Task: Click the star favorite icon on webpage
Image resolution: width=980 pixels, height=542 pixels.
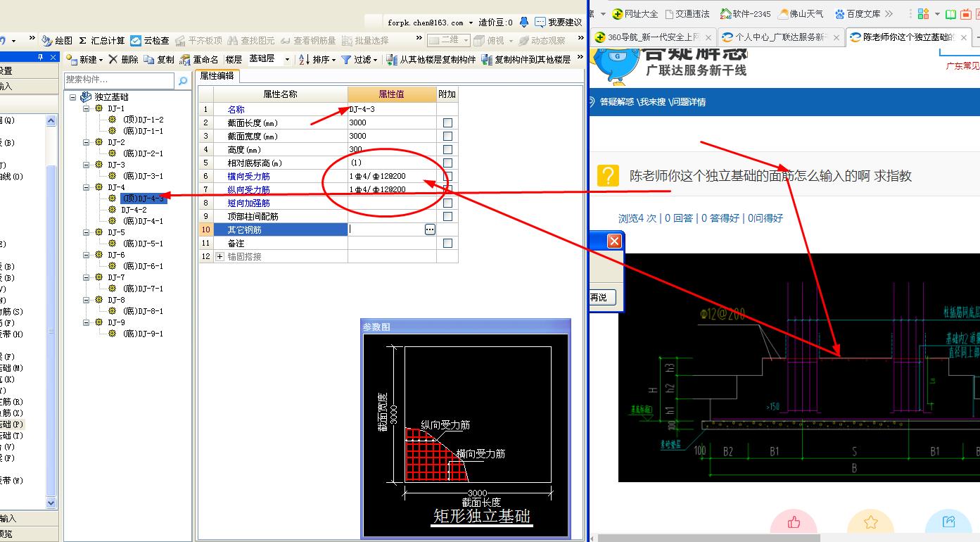Action: [871, 522]
